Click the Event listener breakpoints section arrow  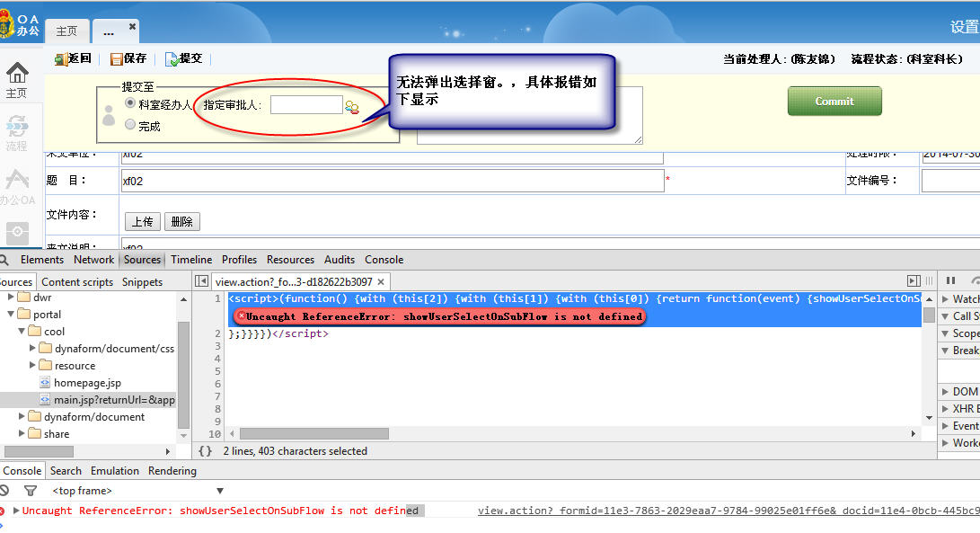point(945,425)
